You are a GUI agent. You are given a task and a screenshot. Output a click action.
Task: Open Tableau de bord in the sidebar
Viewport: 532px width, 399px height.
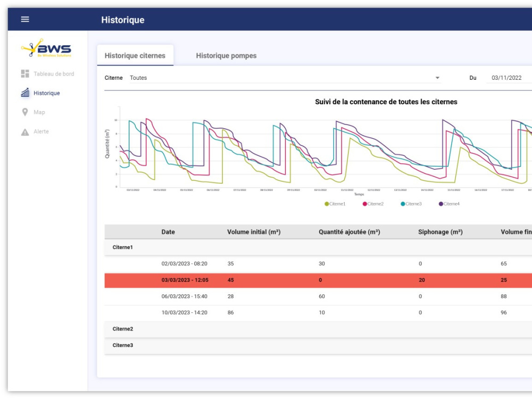click(54, 73)
